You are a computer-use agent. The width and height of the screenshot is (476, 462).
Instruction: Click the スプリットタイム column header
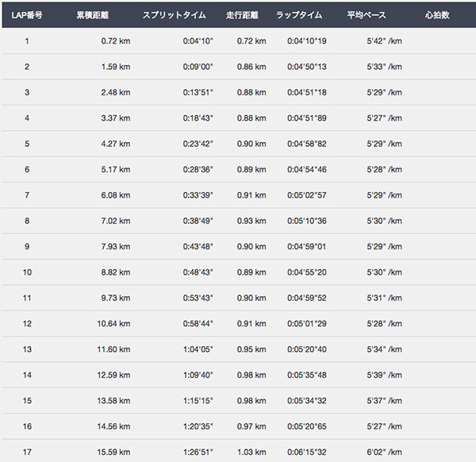(x=175, y=15)
